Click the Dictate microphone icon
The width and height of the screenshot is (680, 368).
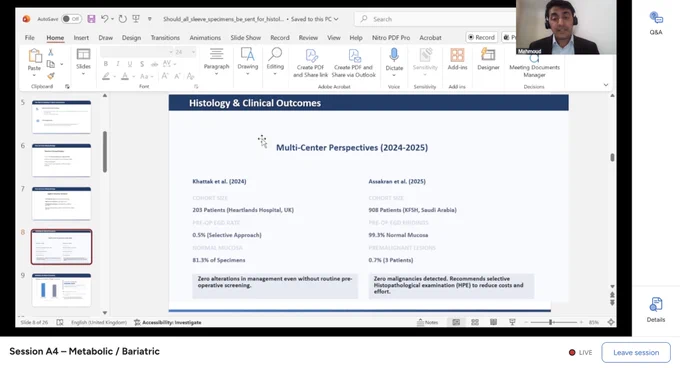pyautogui.click(x=394, y=55)
